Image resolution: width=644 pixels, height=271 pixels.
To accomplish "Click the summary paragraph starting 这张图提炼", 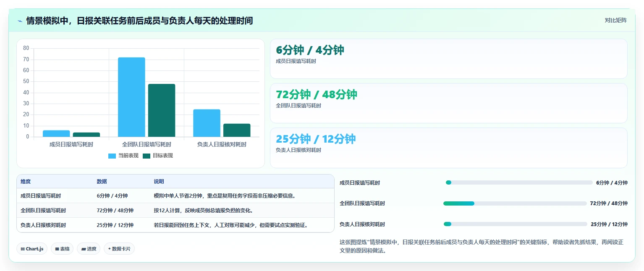I will click(482, 247).
